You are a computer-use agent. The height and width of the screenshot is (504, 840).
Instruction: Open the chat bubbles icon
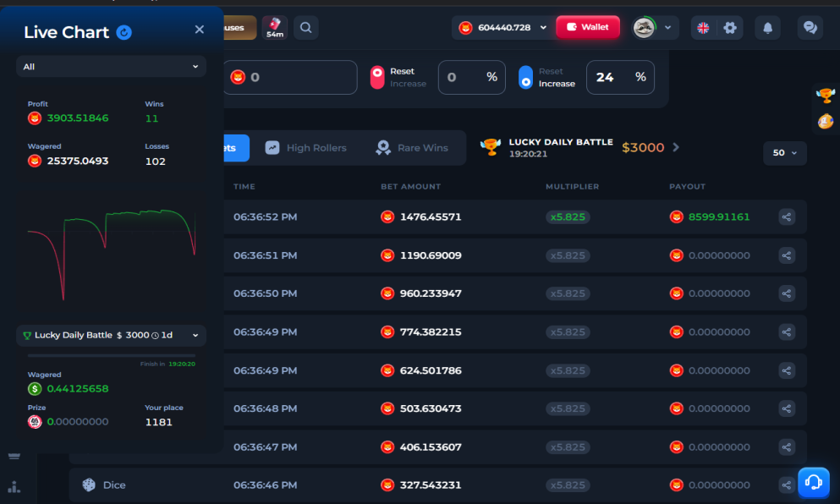[810, 28]
